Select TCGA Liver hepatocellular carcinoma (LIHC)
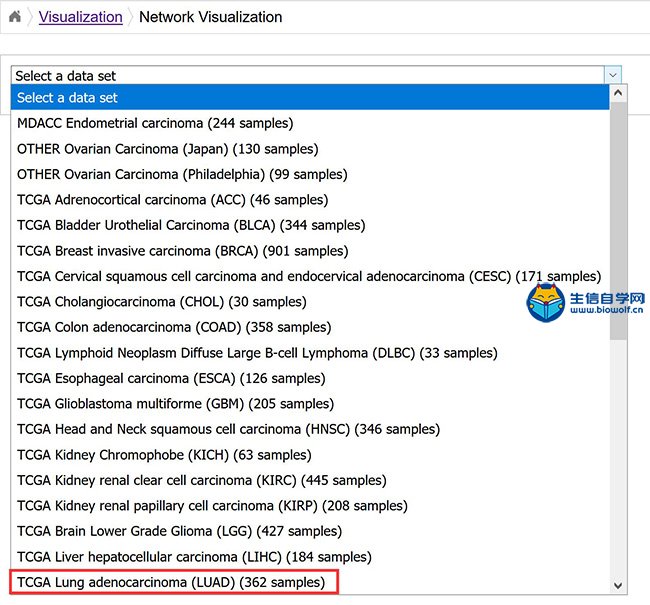This screenshot has width=650, height=605. coord(310,557)
